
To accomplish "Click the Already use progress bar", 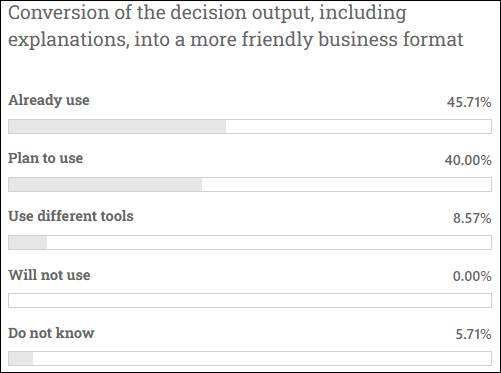I will 250,126.
